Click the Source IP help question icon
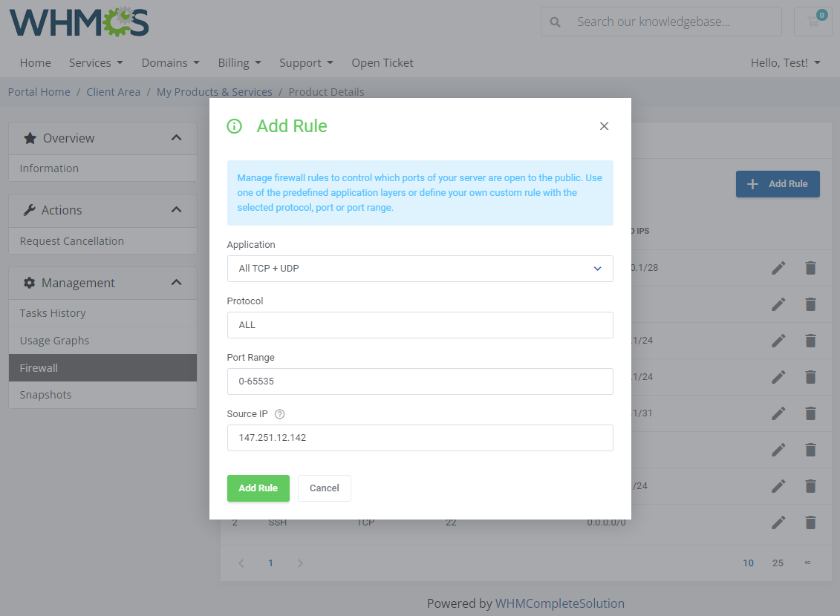The height and width of the screenshot is (616, 840). click(x=280, y=414)
